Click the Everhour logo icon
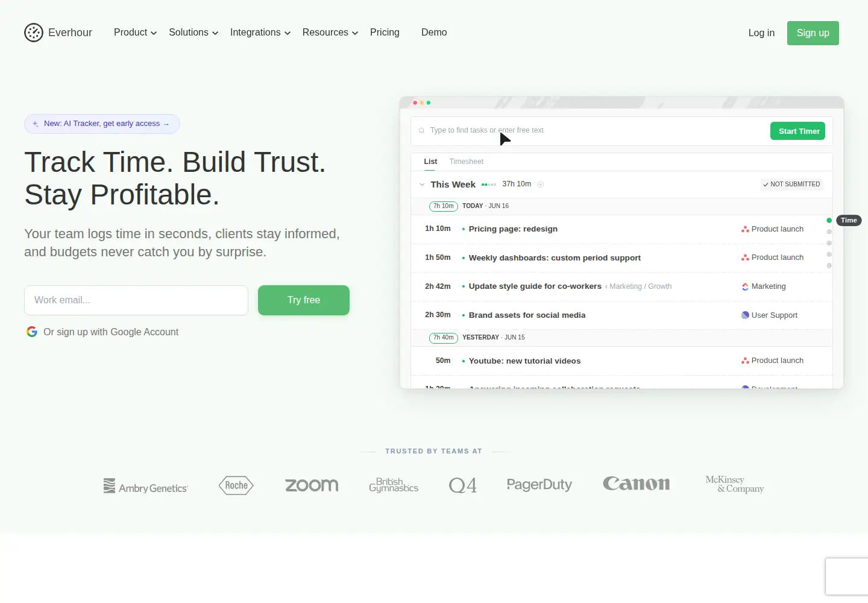This screenshot has height=603, width=868. 34,33
